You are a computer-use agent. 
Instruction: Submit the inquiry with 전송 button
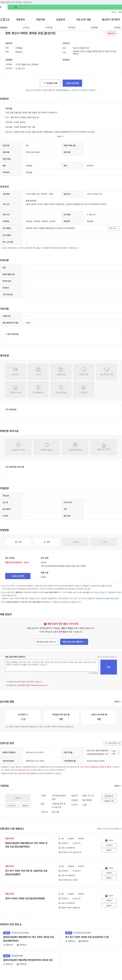tap(109, 667)
